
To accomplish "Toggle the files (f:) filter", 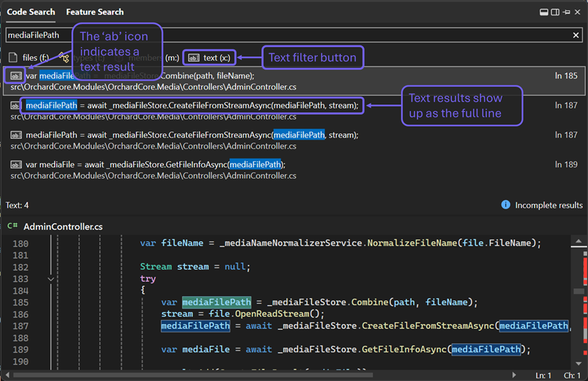I will [x=30, y=58].
